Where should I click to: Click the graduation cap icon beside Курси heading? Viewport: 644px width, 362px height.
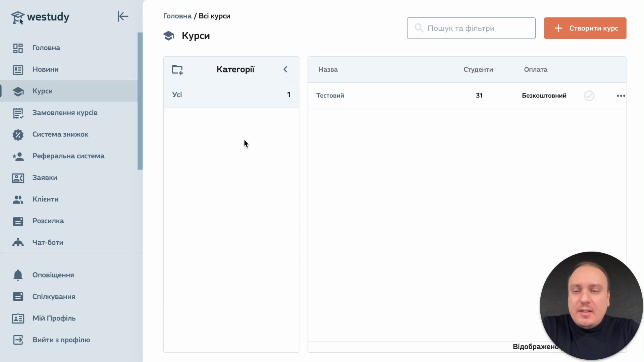(x=169, y=36)
